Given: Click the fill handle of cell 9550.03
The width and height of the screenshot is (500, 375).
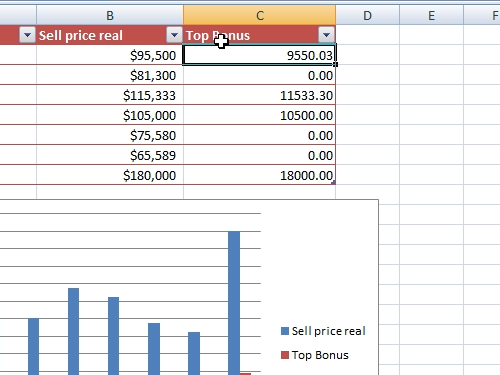Looking at the screenshot, I should point(335,64).
